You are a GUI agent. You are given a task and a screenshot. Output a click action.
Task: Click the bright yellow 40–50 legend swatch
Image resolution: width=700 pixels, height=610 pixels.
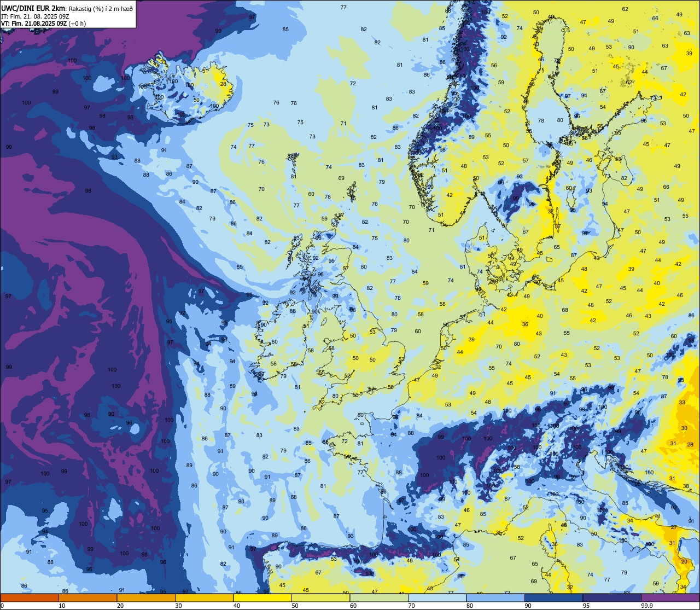[262, 598]
